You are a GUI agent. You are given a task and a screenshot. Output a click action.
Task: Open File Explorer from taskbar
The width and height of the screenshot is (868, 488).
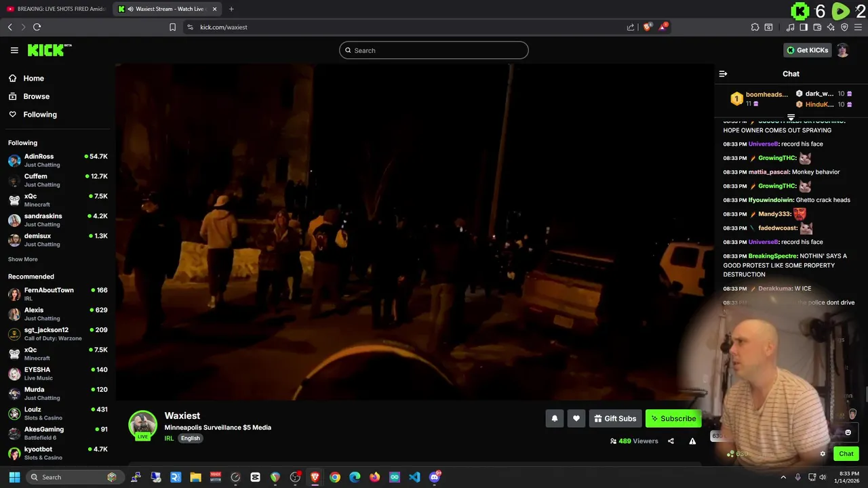click(x=195, y=477)
